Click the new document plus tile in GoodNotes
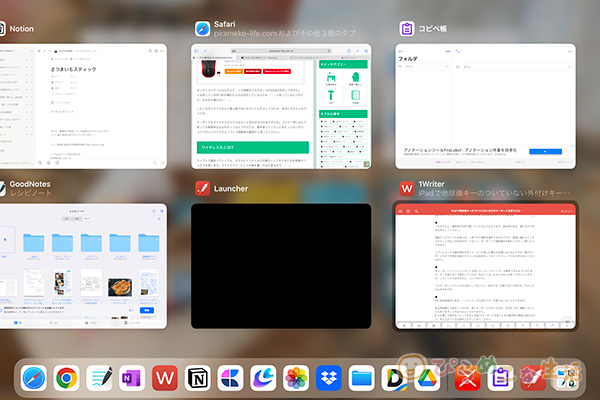Image resolution: width=600 pixels, height=400 pixels. point(5,240)
